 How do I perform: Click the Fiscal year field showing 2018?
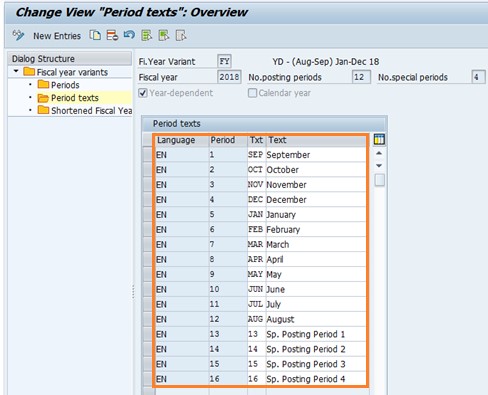pos(229,77)
